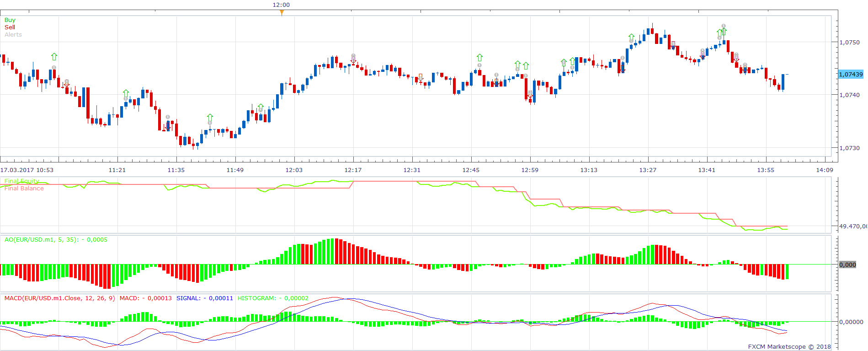868x351 pixels.
Task: Select the red sell arrow above the 12:17 candle
Action: pyautogui.click(x=353, y=60)
